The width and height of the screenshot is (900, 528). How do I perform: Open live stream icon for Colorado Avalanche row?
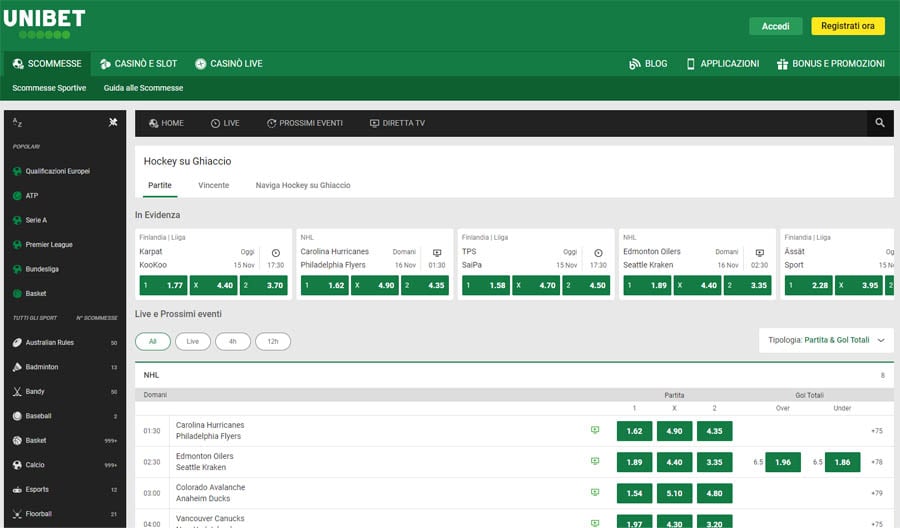(x=595, y=492)
